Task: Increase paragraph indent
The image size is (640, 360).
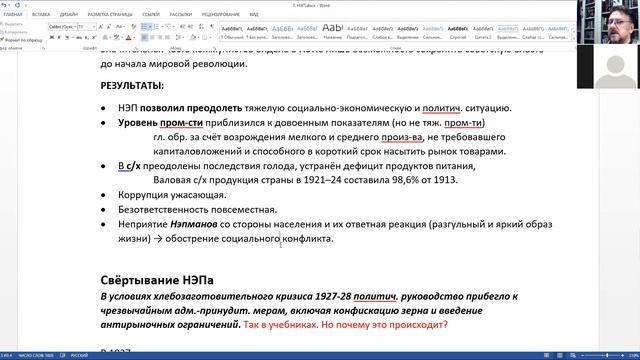Action: (191, 27)
